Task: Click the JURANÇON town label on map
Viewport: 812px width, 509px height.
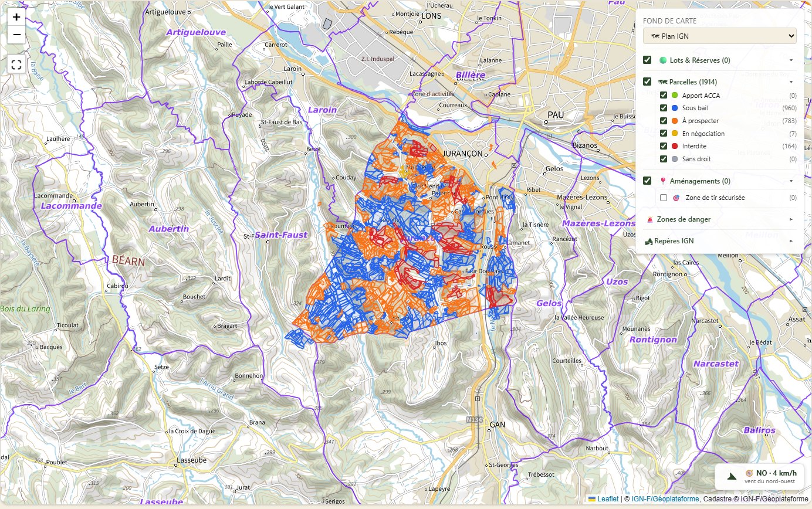Action: pos(462,154)
